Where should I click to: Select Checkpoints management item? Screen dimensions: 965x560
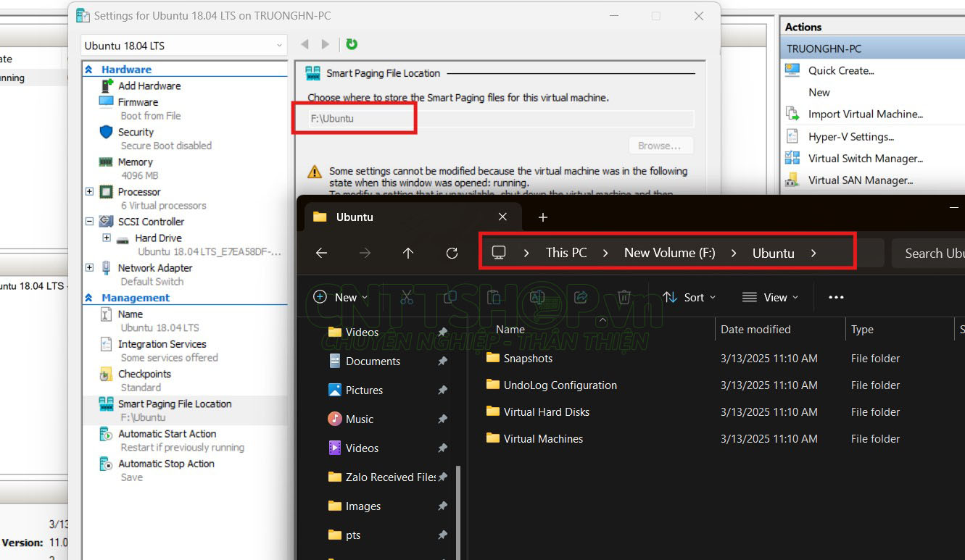[144, 373]
